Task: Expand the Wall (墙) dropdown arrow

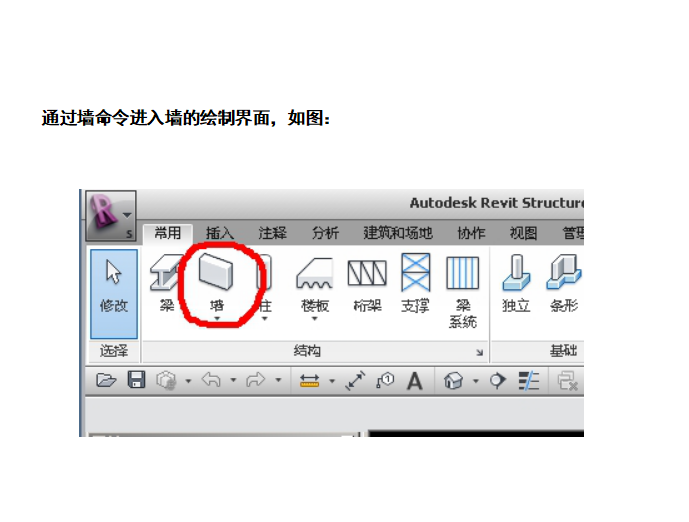Action: (216, 320)
